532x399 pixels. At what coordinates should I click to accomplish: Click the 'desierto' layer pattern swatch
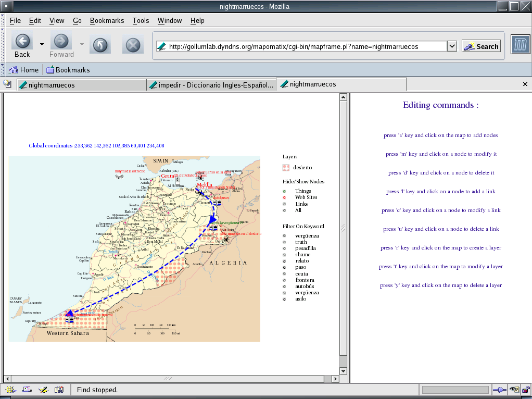286,167
